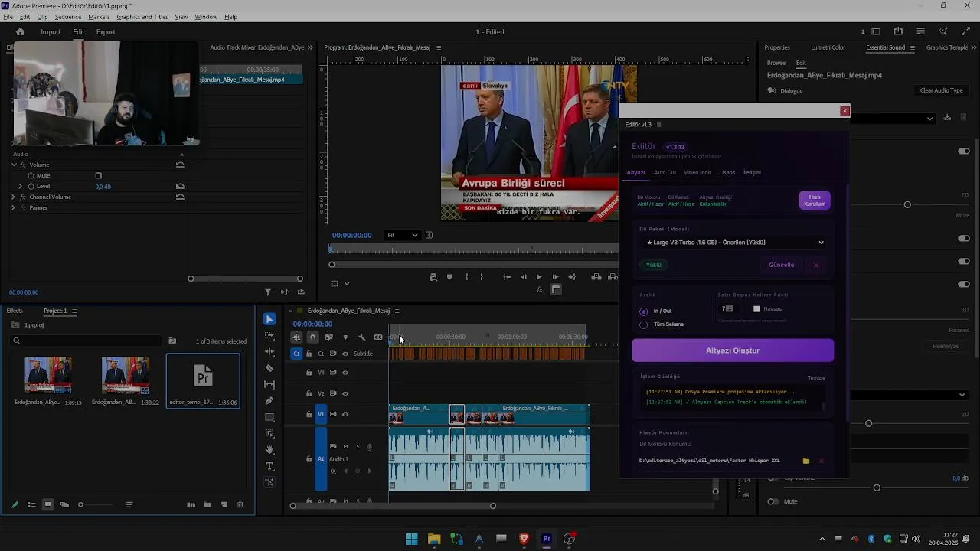Screen dimensions: 980x551
Task: Click the Add Marker icon in timeline header
Action: pyautogui.click(x=345, y=337)
